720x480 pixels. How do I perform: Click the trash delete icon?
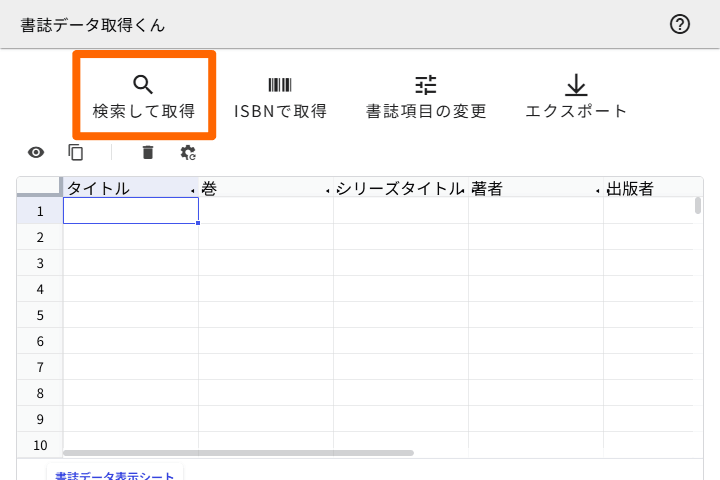(x=148, y=152)
